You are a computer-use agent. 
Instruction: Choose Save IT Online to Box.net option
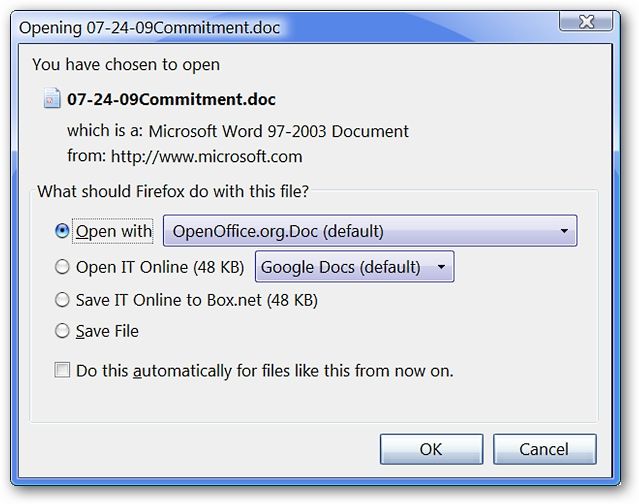(x=62, y=300)
